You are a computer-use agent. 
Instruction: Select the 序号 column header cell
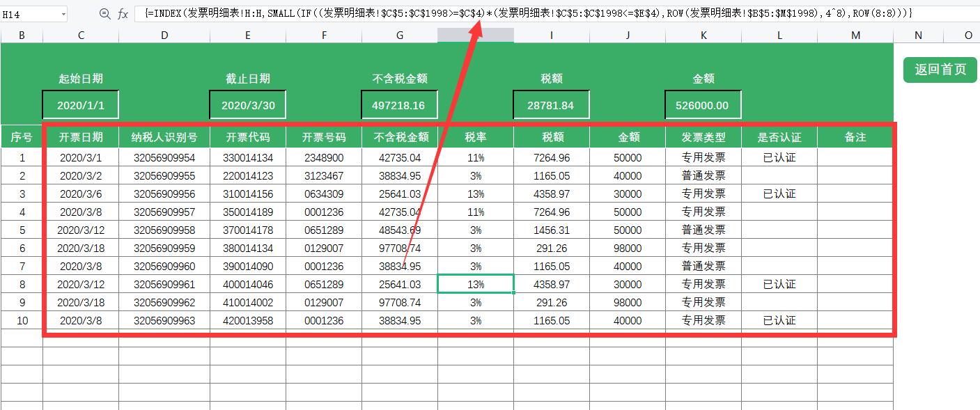click(22, 136)
